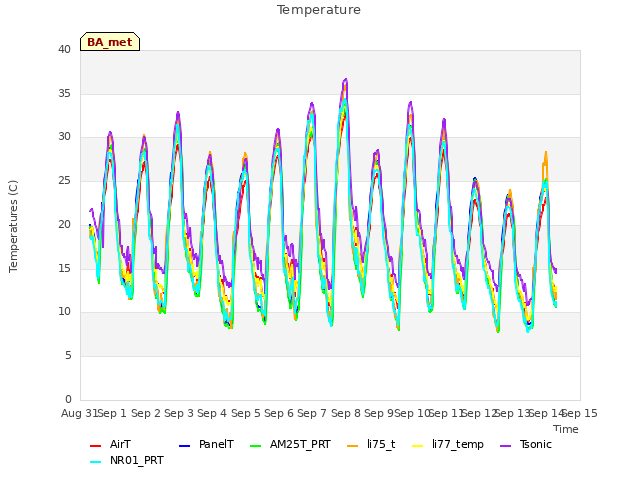Click the cyan NR01_PRT legend color marker

95,462
